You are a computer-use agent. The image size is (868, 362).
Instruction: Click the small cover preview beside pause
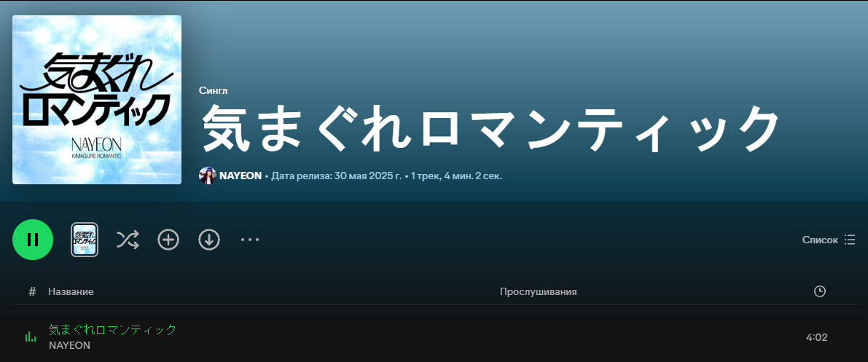tap(85, 240)
